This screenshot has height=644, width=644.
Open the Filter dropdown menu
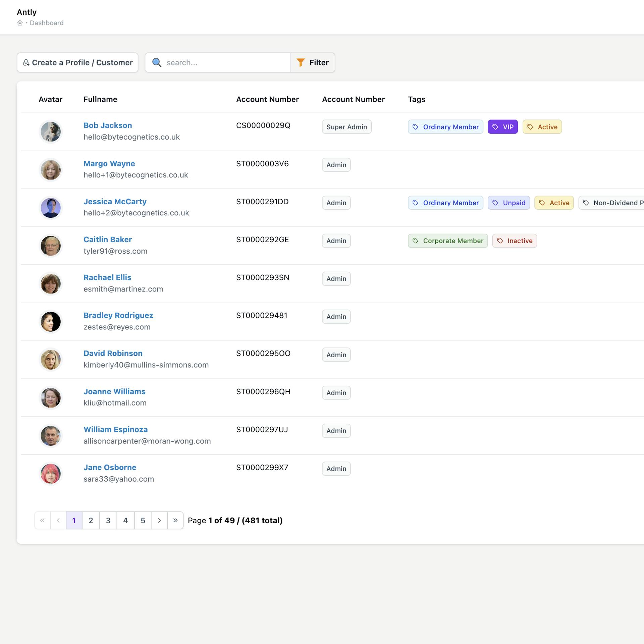[x=313, y=62]
